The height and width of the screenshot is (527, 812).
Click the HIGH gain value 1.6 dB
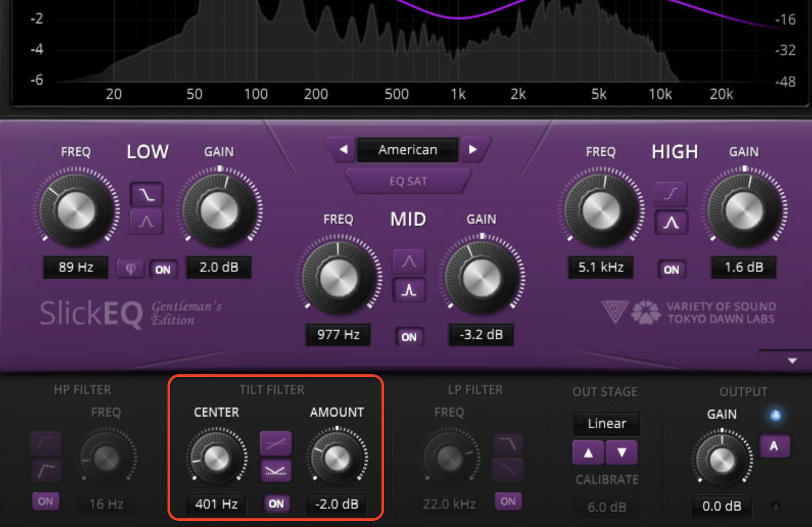[744, 267]
